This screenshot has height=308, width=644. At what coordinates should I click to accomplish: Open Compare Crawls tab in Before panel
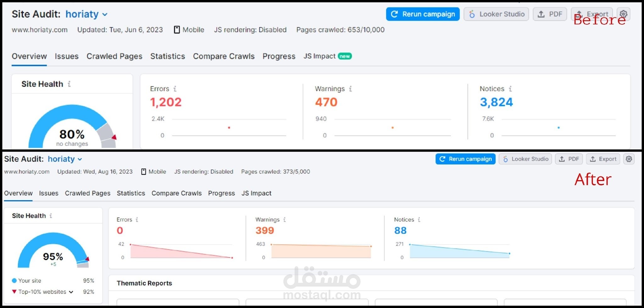[x=224, y=56]
